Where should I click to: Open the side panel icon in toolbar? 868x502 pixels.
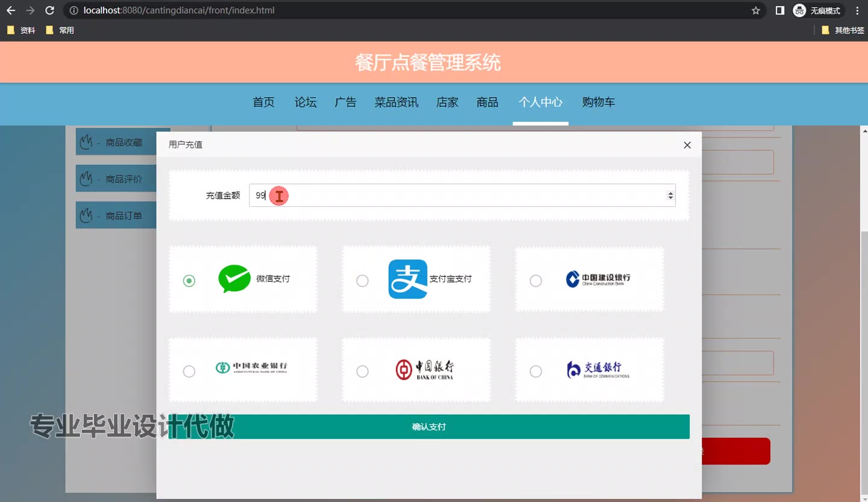tap(780, 10)
